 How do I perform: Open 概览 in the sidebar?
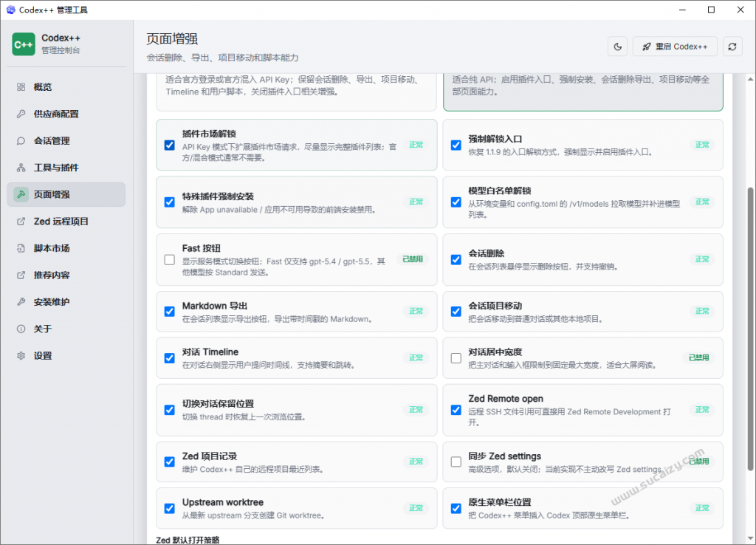click(x=66, y=87)
